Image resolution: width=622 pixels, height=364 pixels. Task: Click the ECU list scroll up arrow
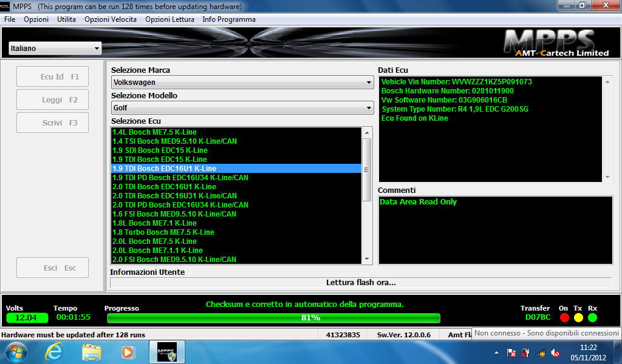tap(366, 133)
